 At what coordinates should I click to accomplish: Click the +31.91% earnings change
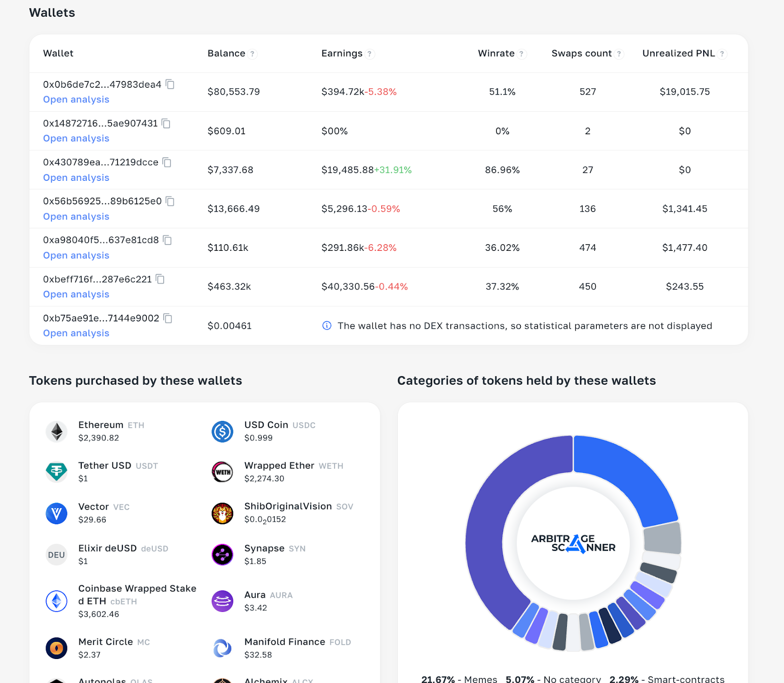click(393, 170)
